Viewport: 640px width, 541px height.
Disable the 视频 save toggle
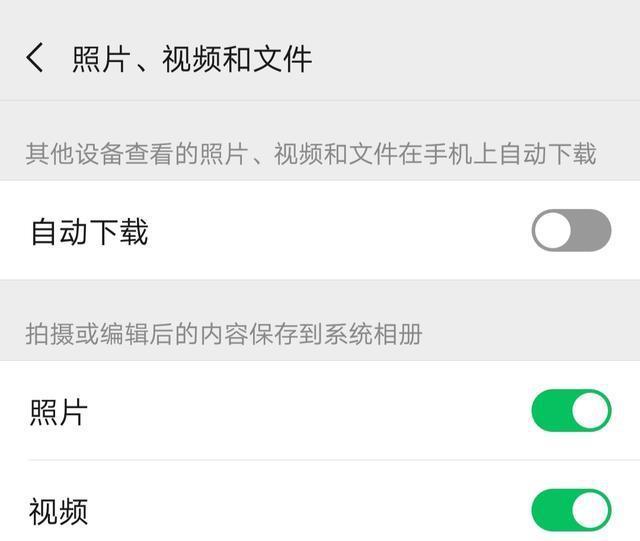[x=571, y=510]
